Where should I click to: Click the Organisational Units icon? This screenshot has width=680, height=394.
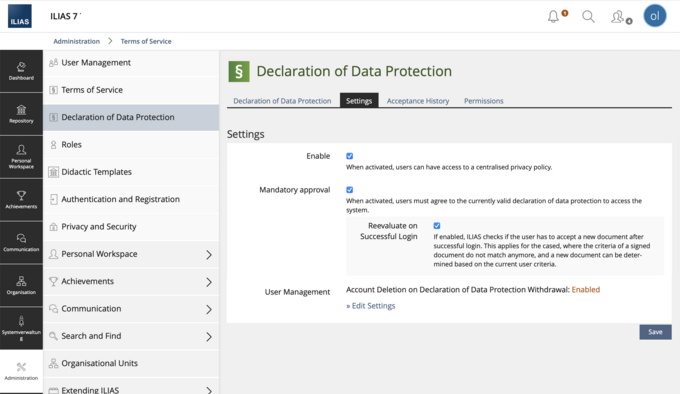[53, 363]
